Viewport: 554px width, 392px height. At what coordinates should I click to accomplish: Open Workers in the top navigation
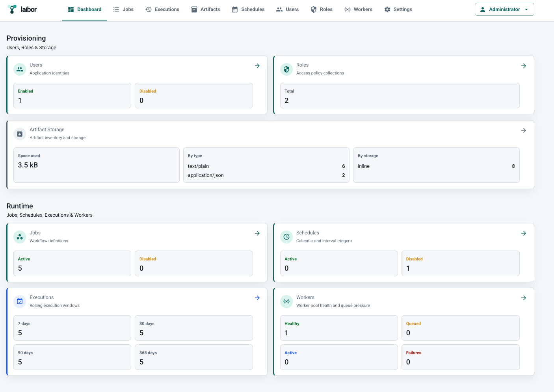pyautogui.click(x=358, y=9)
